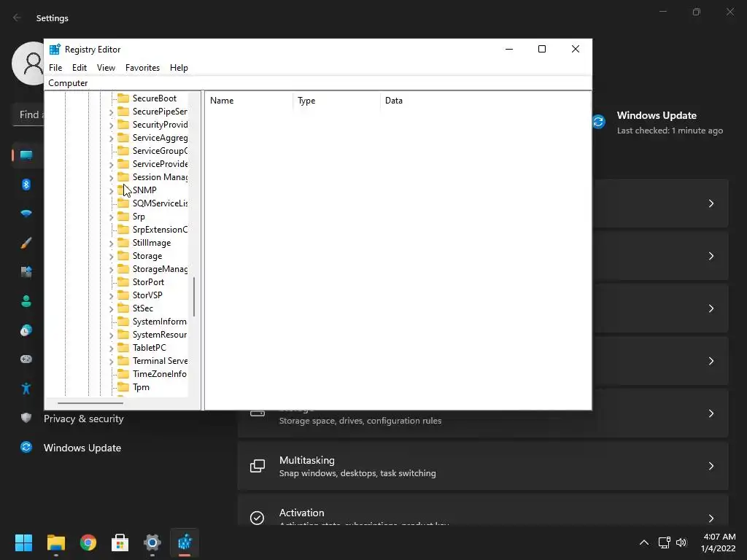Open System category icon in Settings sidebar

coord(26,155)
